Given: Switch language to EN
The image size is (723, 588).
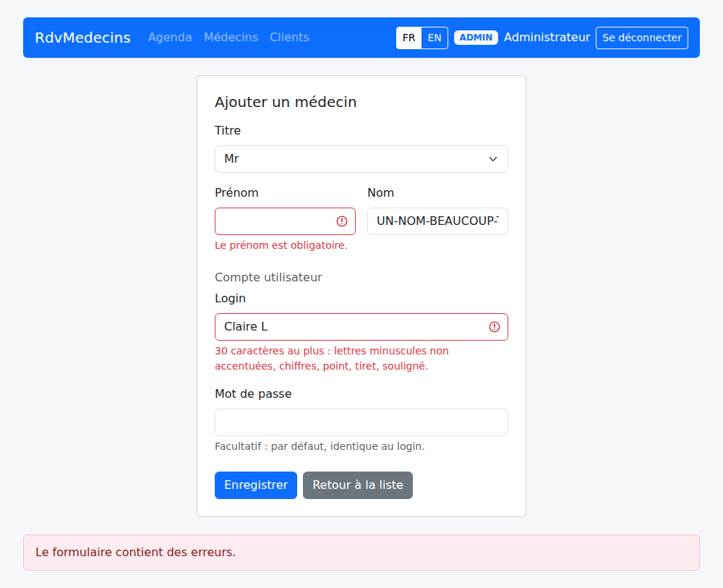Looking at the screenshot, I should click(435, 38).
